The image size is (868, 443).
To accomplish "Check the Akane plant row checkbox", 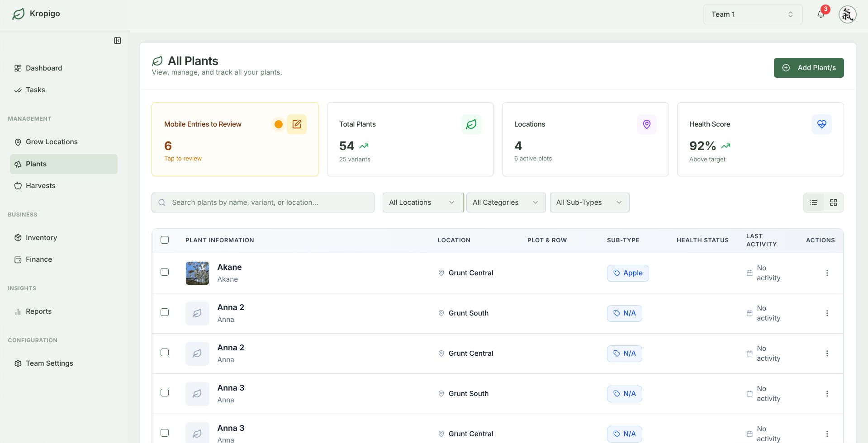I will point(165,272).
